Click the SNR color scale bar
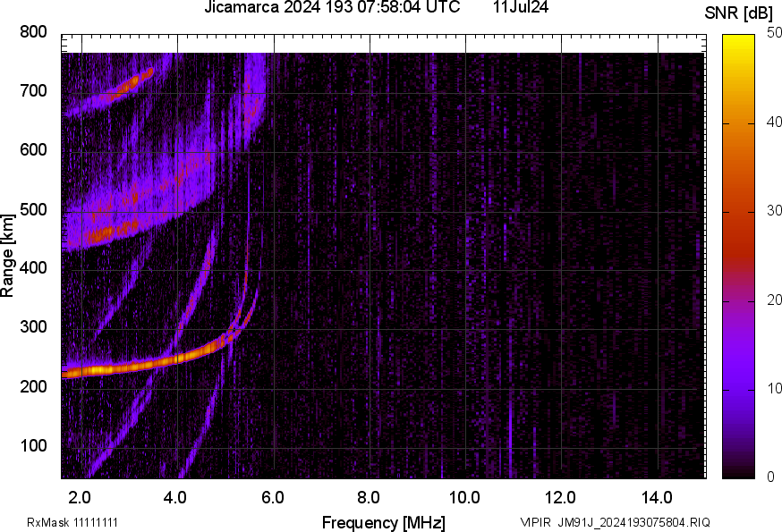The height and width of the screenshot is (532, 782). coord(739,257)
